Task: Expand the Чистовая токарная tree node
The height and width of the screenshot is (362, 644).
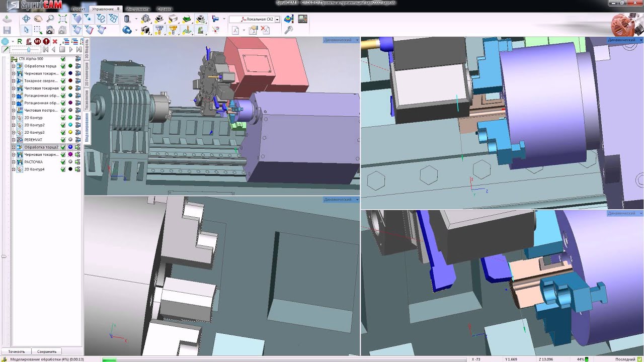Action: point(14,88)
